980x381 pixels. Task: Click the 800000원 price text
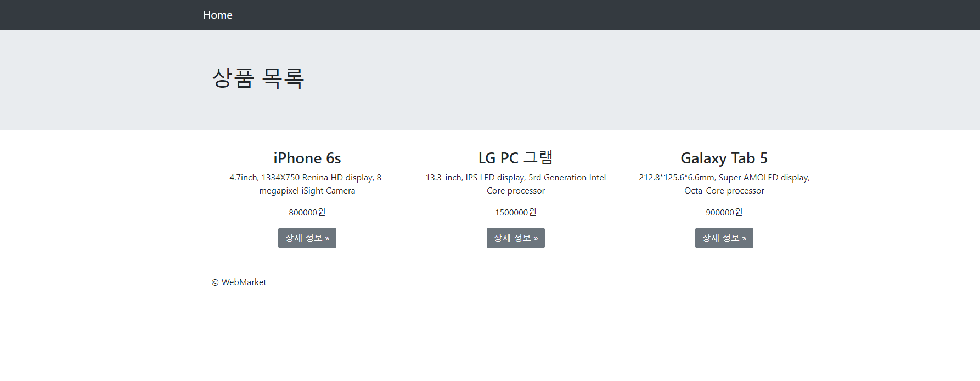307,212
